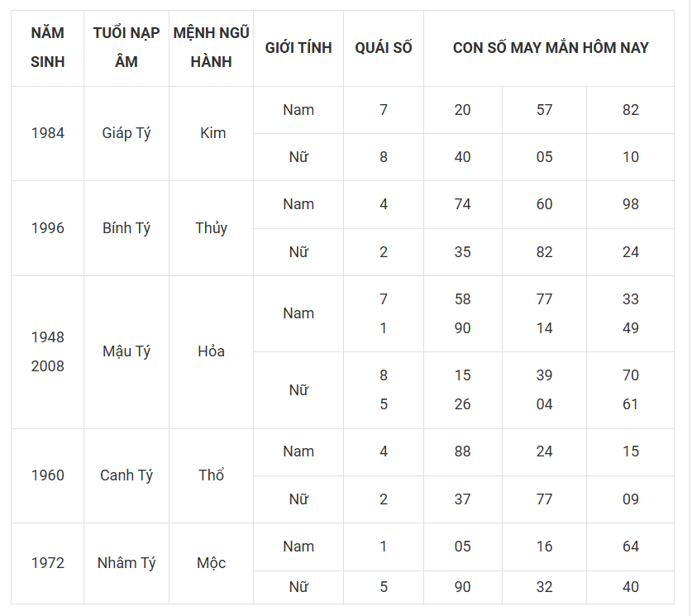Click the NĂM SINH column header
This screenshot has width=692, height=616.
coord(48,48)
